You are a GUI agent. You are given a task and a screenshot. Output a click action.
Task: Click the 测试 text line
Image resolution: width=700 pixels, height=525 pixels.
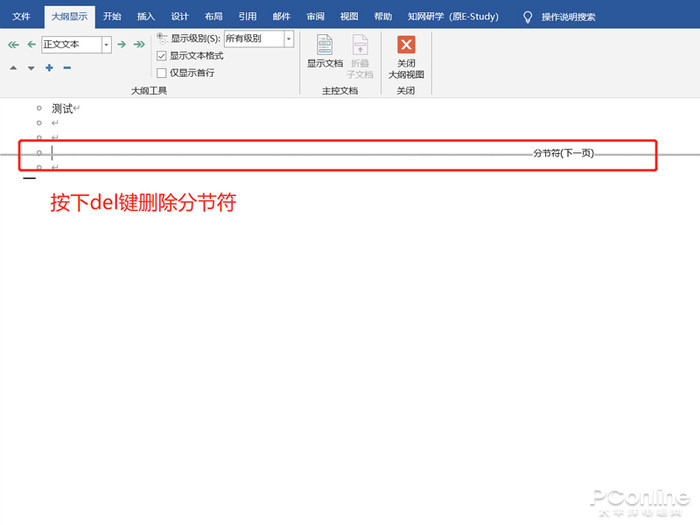pyautogui.click(x=62, y=108)
